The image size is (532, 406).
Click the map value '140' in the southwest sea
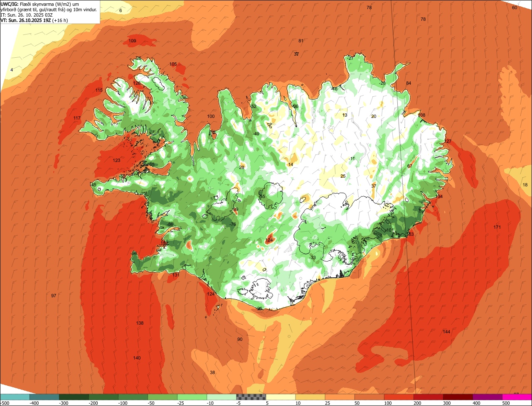[137, 358]
